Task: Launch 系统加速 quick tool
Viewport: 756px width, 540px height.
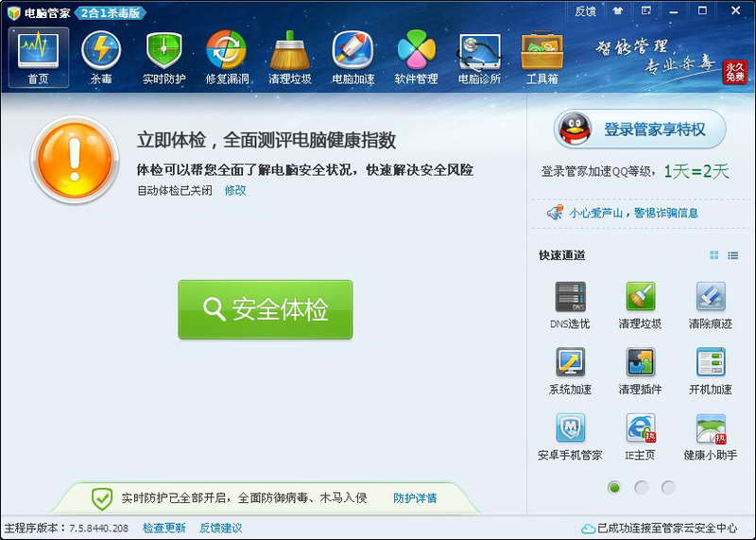Action: point(570,371)
